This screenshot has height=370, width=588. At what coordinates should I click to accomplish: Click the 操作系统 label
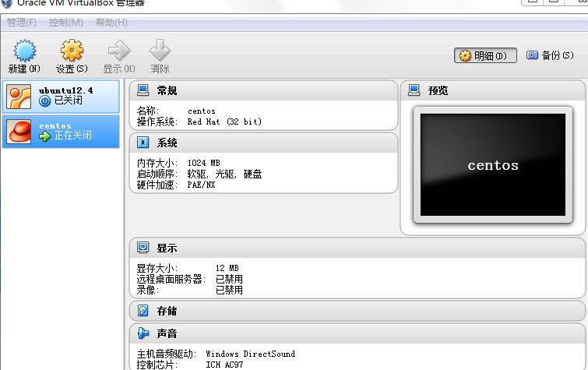click(x=157, y=122)
